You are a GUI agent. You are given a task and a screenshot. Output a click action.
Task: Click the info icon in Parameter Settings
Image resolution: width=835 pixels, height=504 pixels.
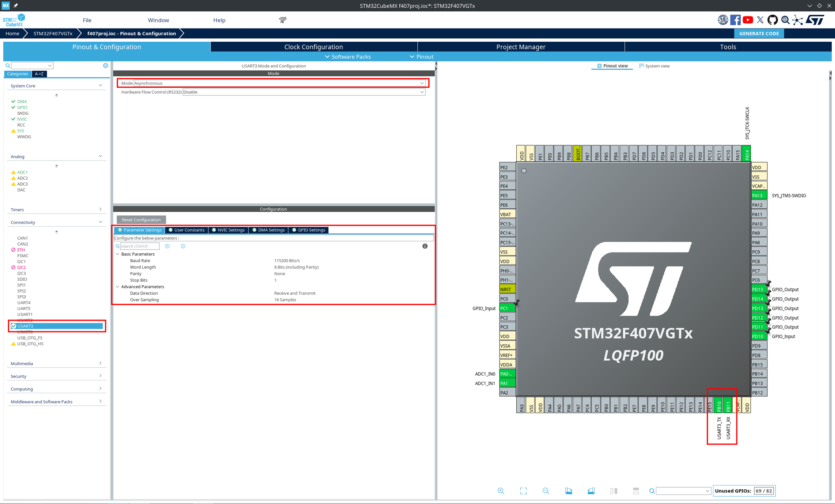(425, 246)
